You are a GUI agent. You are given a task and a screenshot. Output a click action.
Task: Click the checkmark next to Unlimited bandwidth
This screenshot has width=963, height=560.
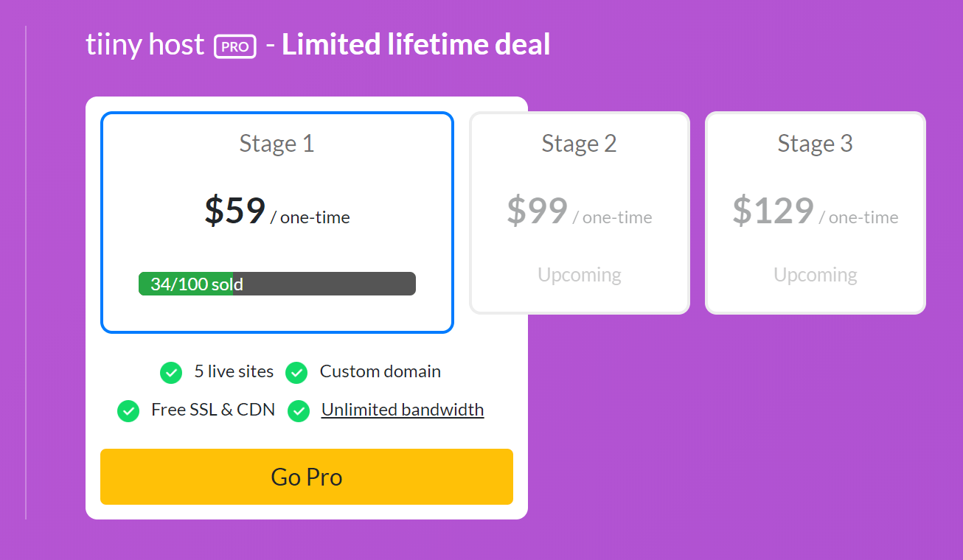pyautogui.click(x=299, y=411)
